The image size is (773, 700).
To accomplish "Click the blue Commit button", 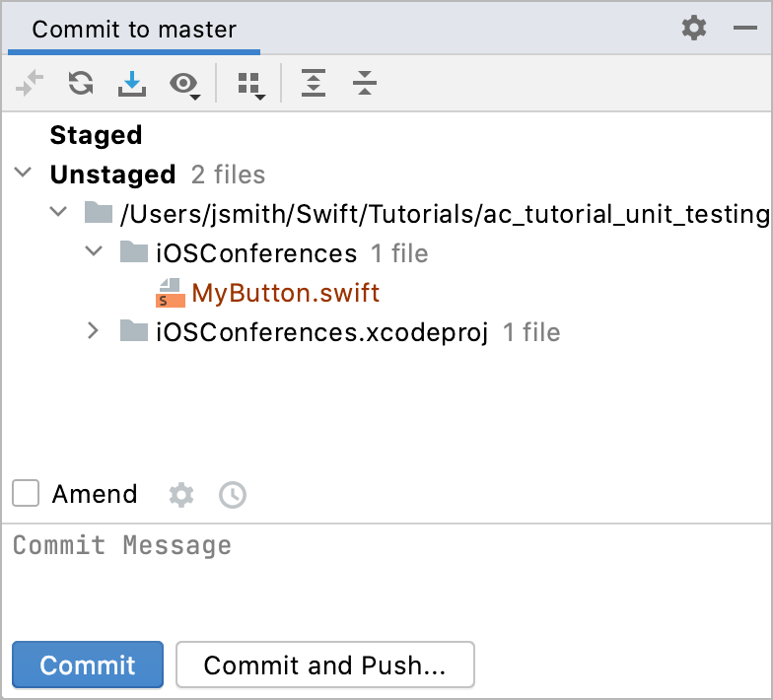I will [88, 665].
